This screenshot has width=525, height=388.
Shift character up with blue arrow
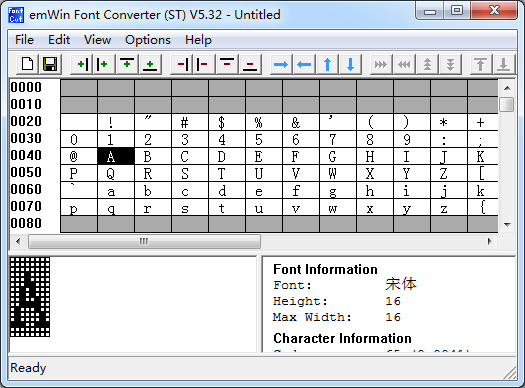[x=327, y=64]
